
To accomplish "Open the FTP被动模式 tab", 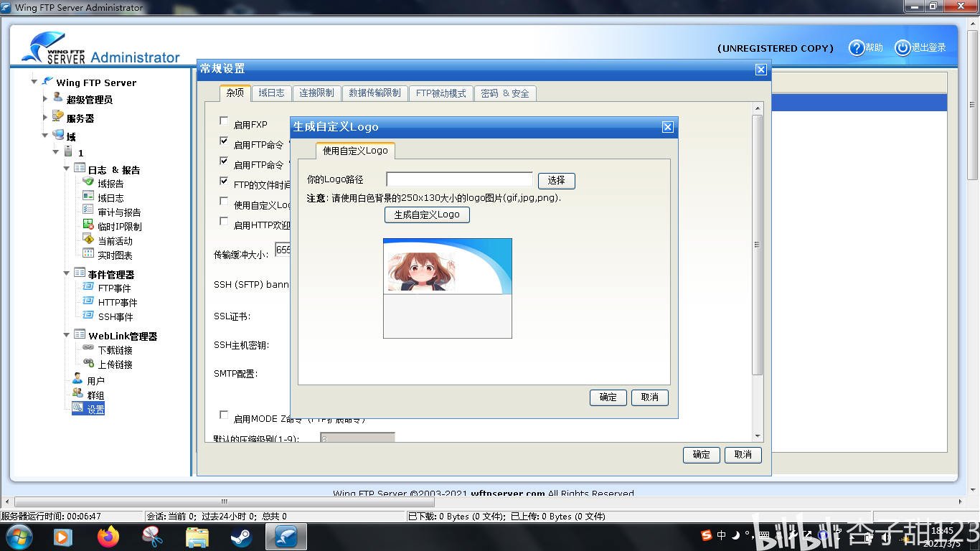I will click(441, 93).
